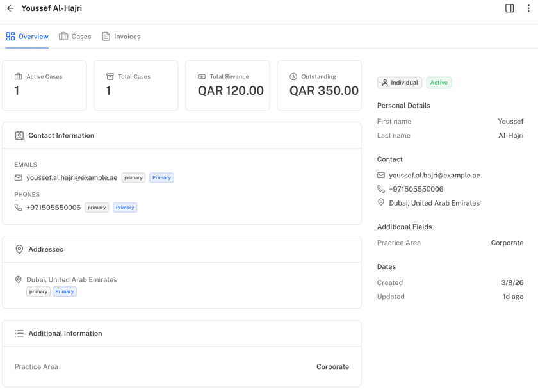This screenshot has height=392, width=538.
Task: Click the Total Revenue banknote icon
Action: (202, 77)
